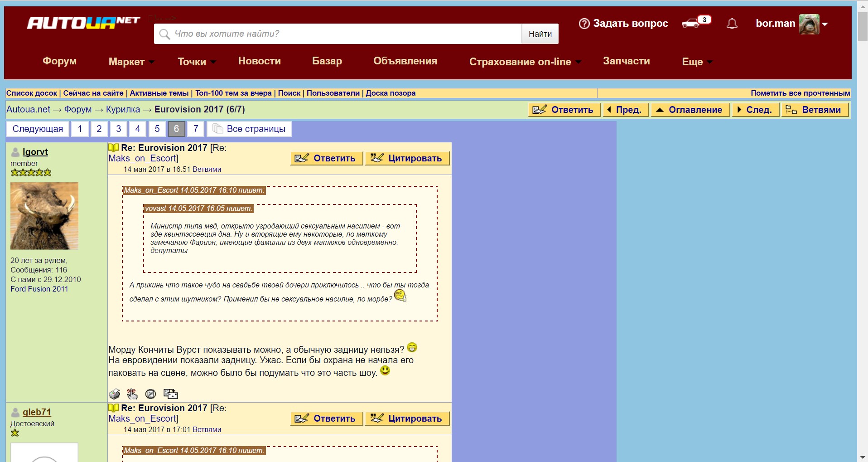Expand the Точки dropdown menu
This screenshot has width=868, height=462.
tap(196, 62)
